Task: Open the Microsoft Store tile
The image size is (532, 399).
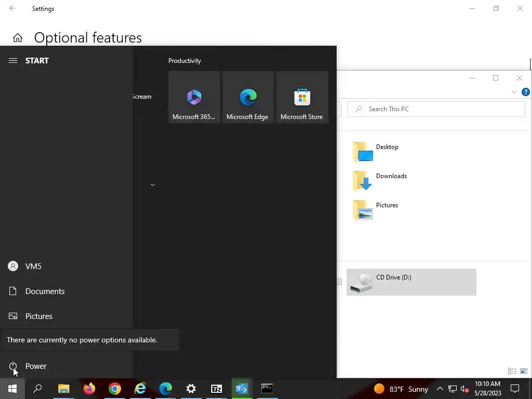Action: (x=302, y=97)
